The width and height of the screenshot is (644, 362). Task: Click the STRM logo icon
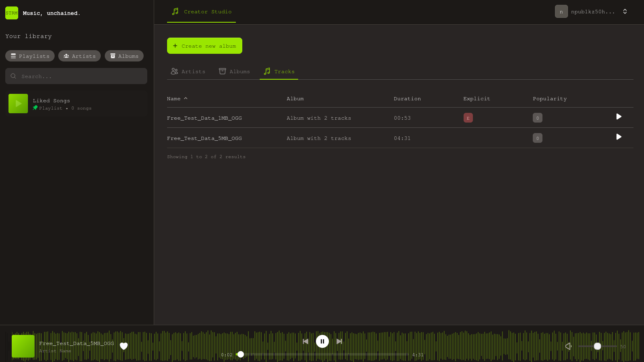click(12, 13)
